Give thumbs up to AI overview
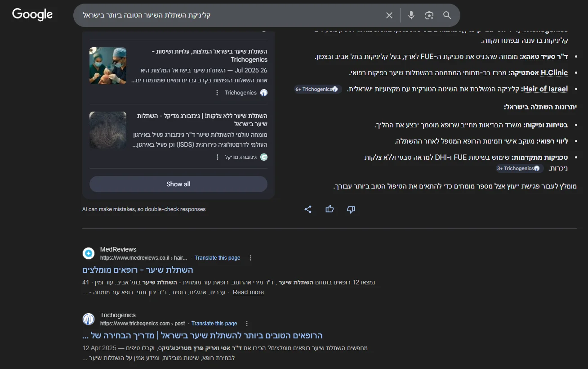 point(330,209)
